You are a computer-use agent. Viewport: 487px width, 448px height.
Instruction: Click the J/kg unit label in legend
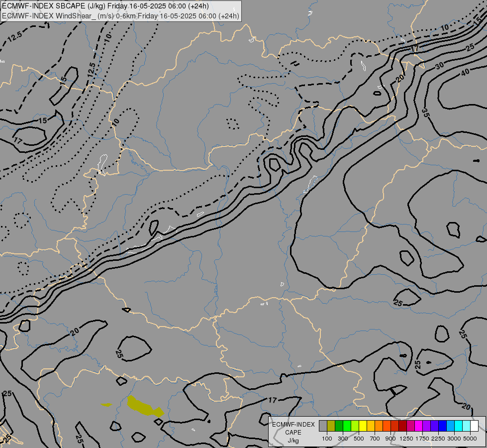tap(293, 441)
